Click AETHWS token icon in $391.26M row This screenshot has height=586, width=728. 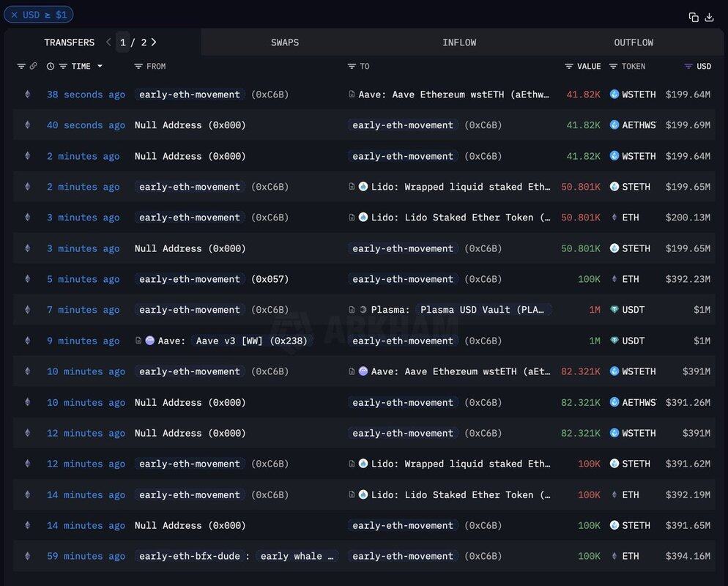click(614, 402)
